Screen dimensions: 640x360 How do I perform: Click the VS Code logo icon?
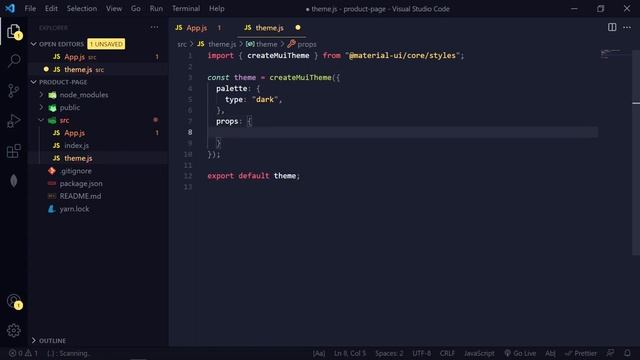point(10,8)
